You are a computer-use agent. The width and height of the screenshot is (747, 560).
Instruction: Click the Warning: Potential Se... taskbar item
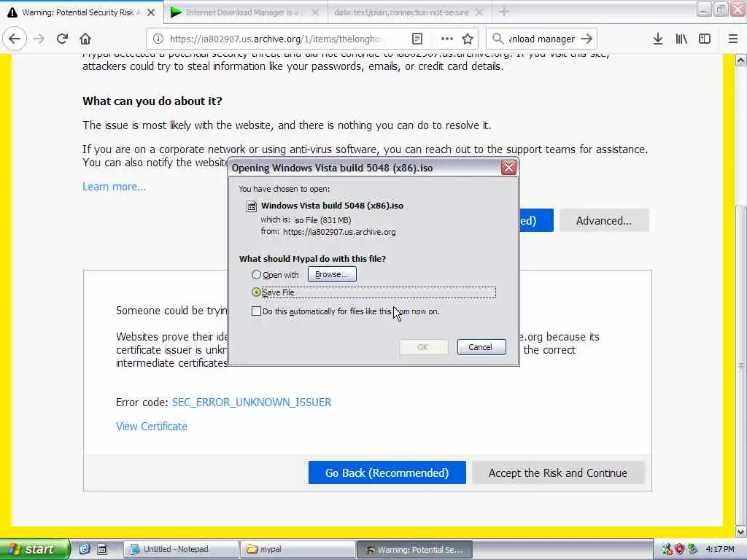(414, 549)
